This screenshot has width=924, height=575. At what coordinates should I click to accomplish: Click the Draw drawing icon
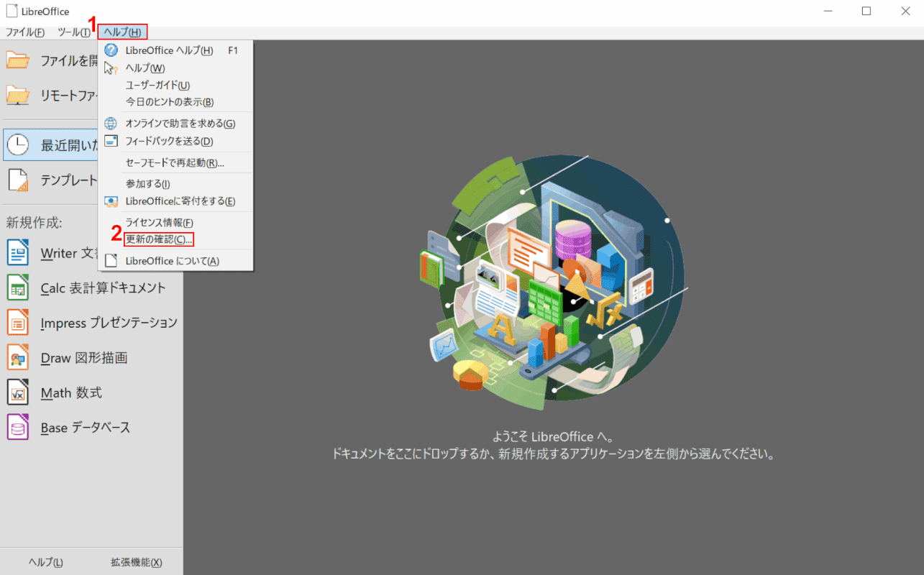pyautogui.click(x=18, y=357)
